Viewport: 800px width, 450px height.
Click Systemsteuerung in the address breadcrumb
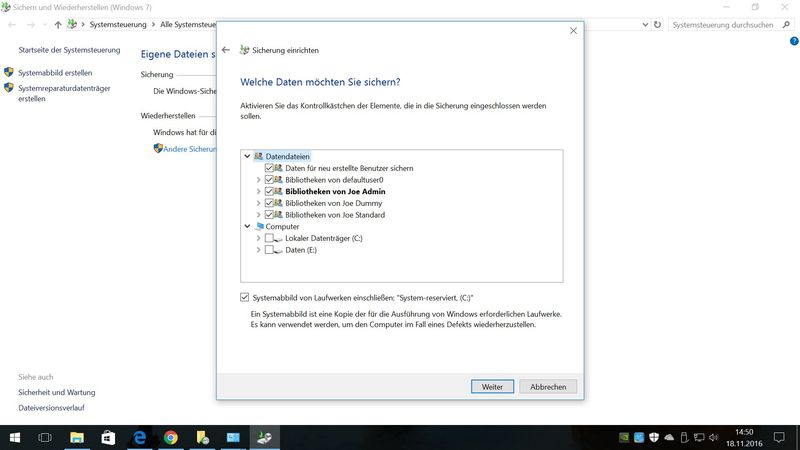(x=118, y=24)
